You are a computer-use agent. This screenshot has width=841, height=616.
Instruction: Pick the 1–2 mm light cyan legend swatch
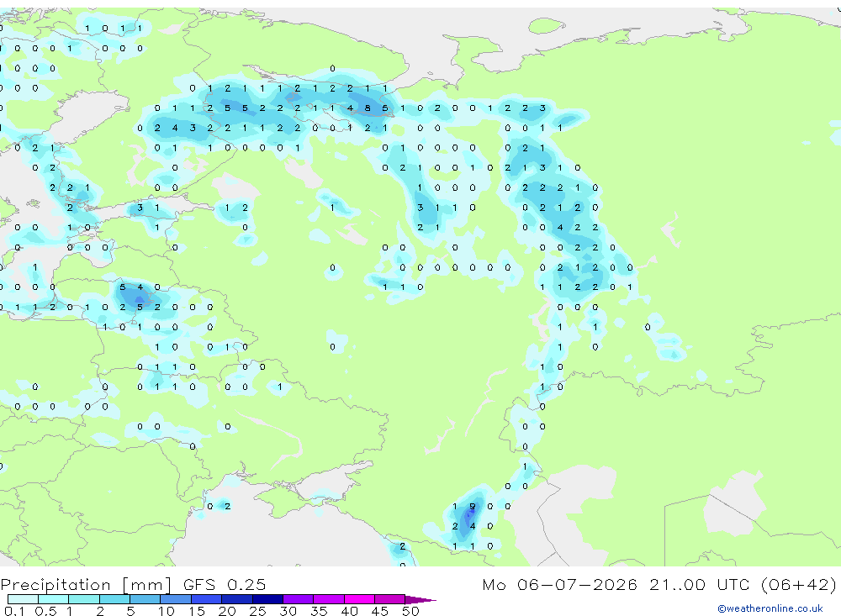[84, 599]
